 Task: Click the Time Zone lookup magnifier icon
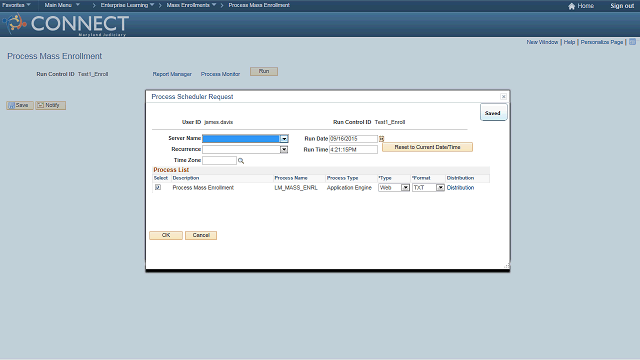[x=241, y=161]
